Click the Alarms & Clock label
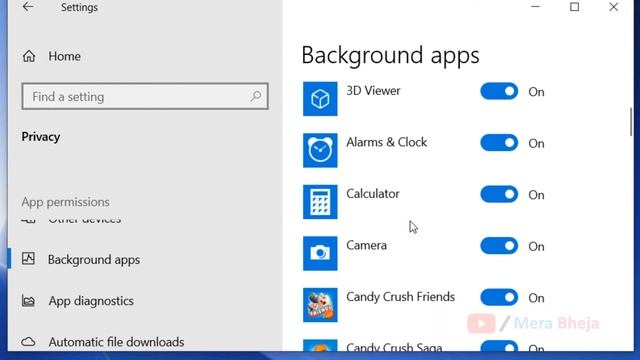The height and width of the screenshot is (360, 640). [x=387, y=142]
